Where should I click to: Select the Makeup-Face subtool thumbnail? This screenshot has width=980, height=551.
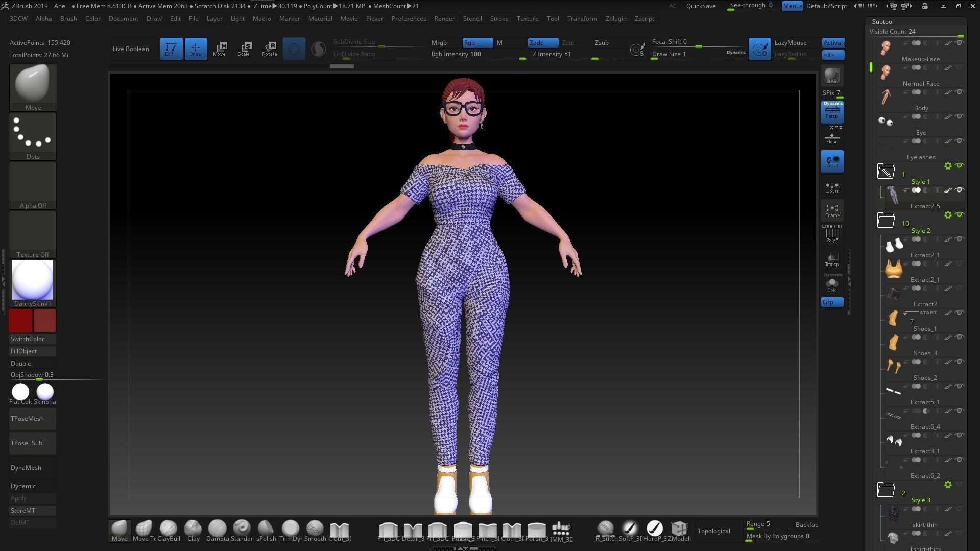886,47
